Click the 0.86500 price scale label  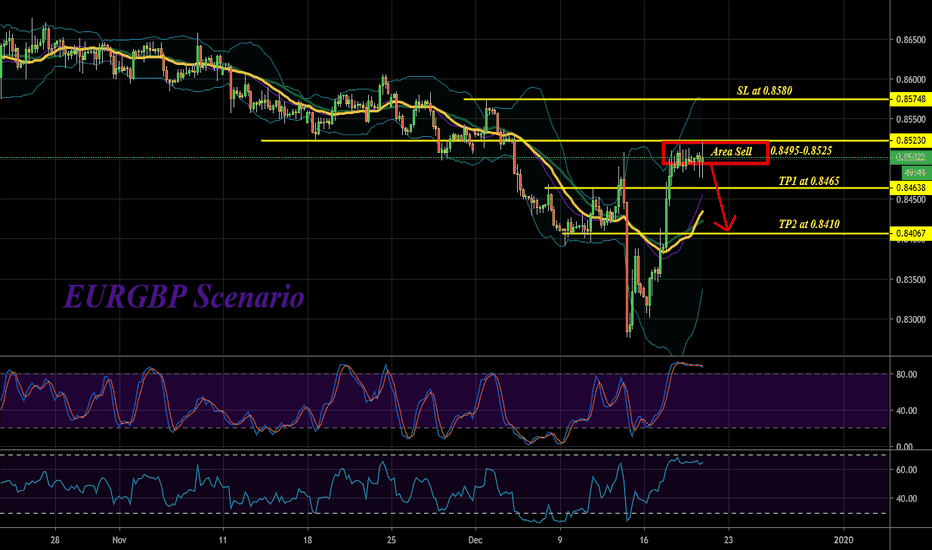pos(908,40)
